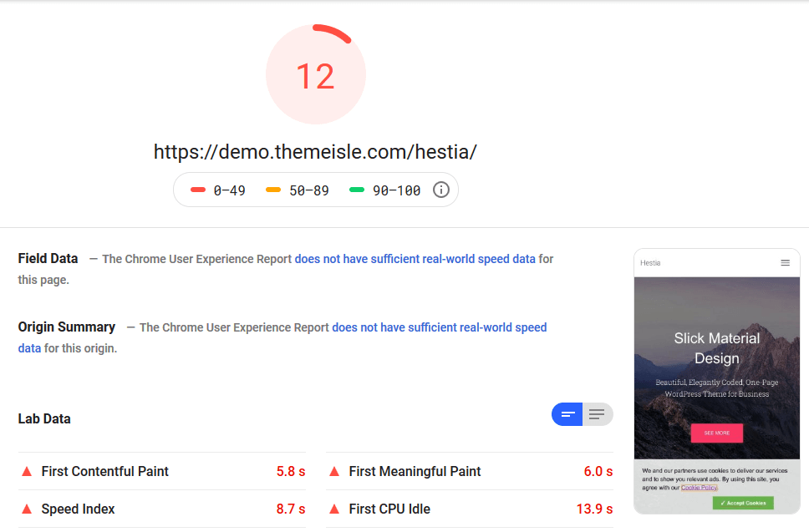Click the score legend info icon

[440, 190]
